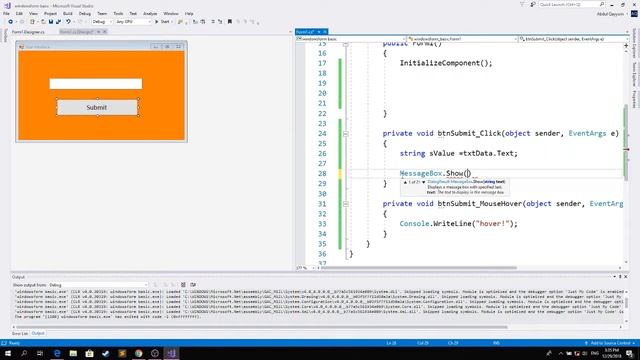The height and width of the screenshot is (360, 640).
Task: Click the feedback icon beside Quick Launch
Action: (533, 4)
